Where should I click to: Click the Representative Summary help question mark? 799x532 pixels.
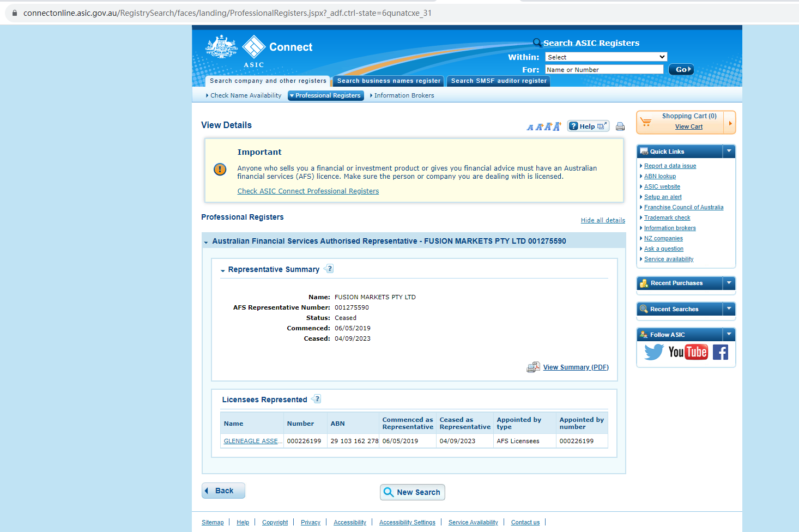329,269
